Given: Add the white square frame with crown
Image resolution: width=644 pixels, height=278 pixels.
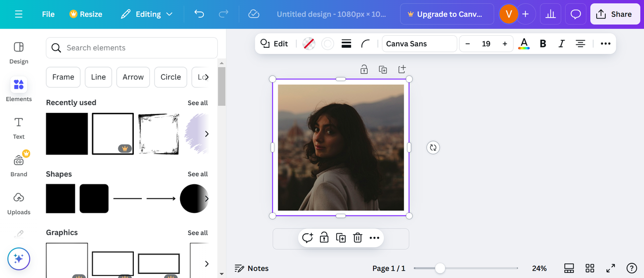Looking at the screenshot, I should 113,133.
